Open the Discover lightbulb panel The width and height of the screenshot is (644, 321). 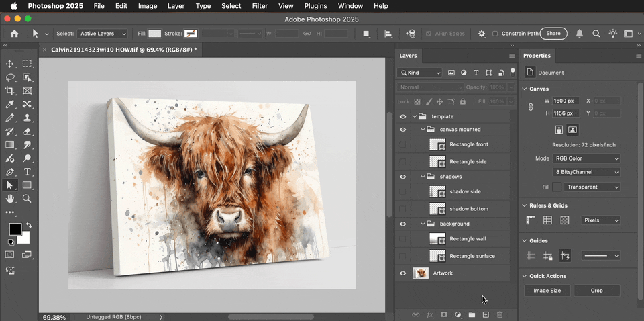tap(612, 34)
